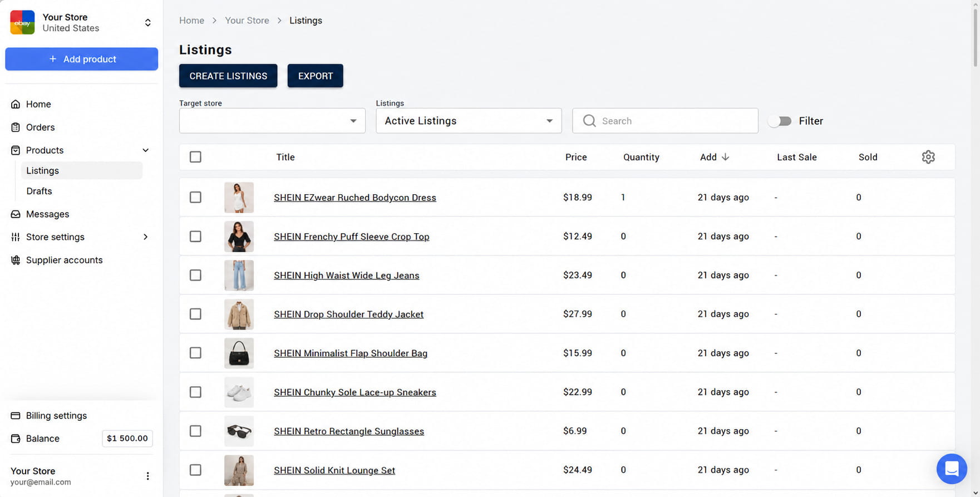Select checkbox for Ruched Bodycon Dress
980x497 pixels.
(x=195, y=197)
